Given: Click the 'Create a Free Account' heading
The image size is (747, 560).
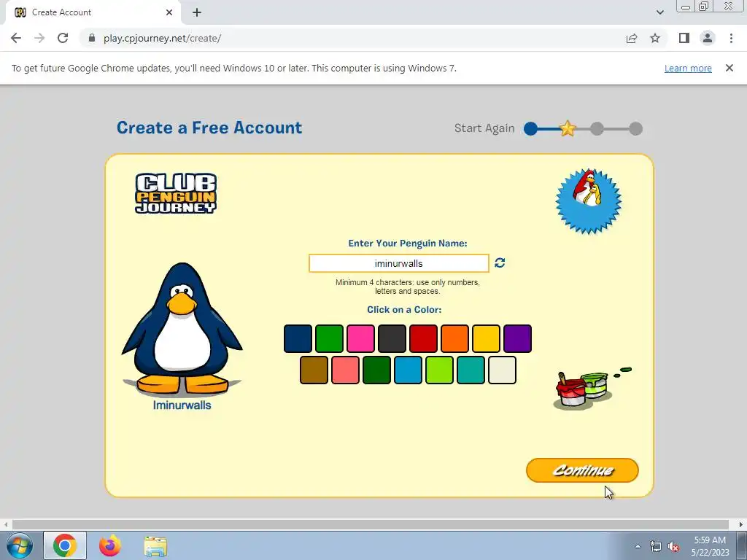Looking at the screenshot, I should [209, 128].
